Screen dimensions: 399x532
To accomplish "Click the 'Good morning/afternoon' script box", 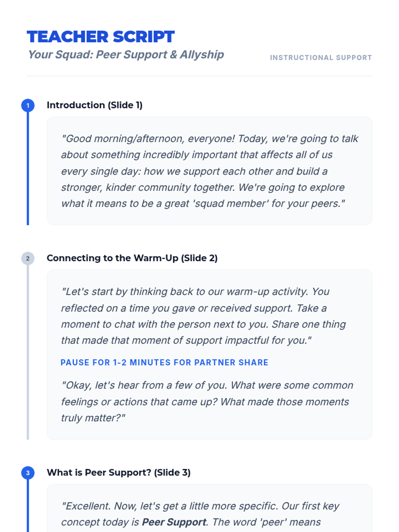I will click(209, 171).
